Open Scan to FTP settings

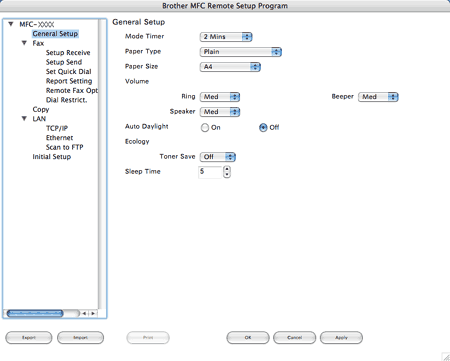pyautogui.click(x=65, y=147)
